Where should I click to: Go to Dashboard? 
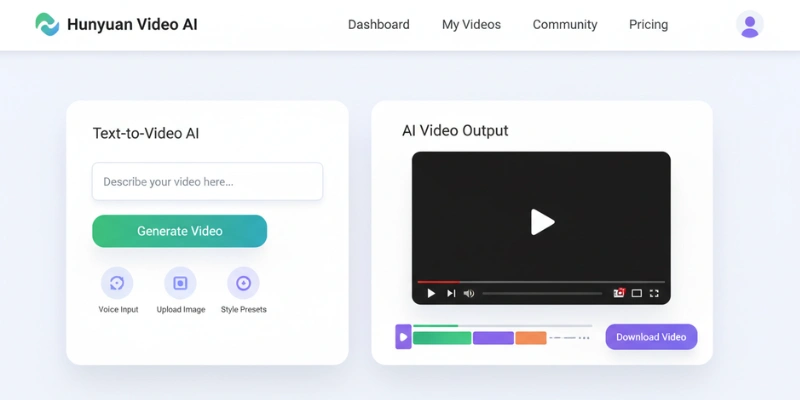click(x=379, y=24)
